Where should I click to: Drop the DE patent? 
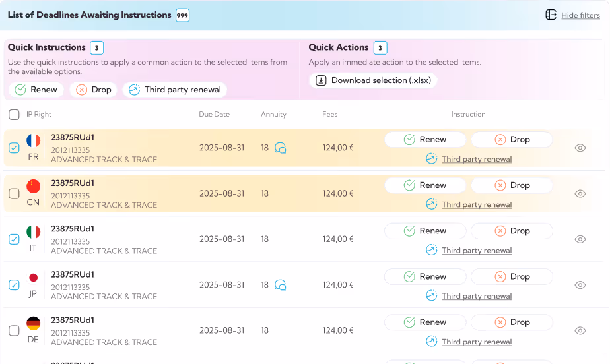[512, 322]
